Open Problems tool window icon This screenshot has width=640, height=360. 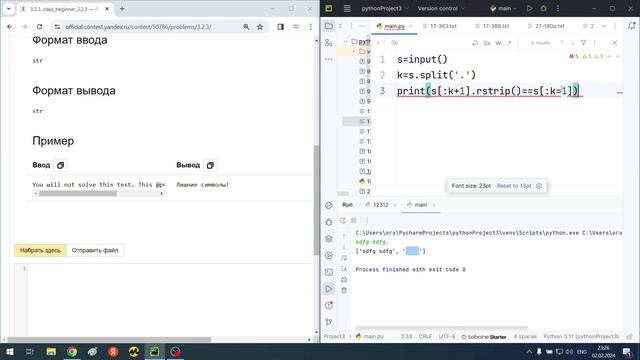coord(329,305)
